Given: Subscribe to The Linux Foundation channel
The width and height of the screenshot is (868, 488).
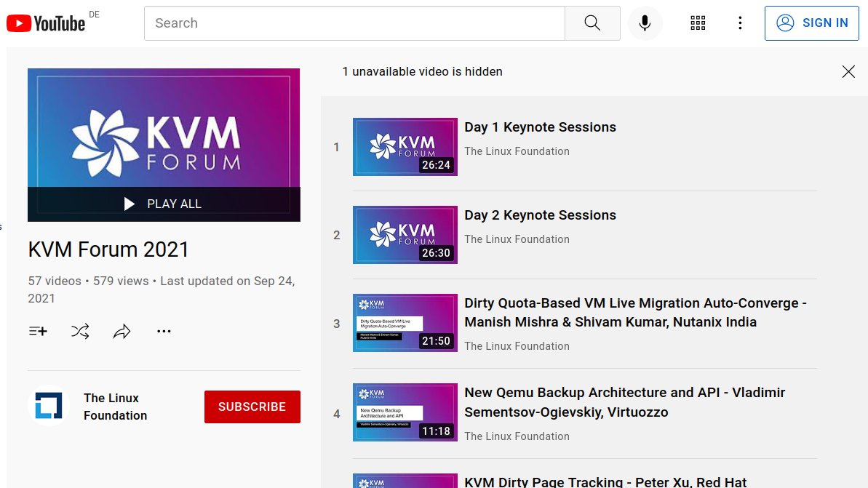Looking at the screenshot, I should click(x=252, y=407).
